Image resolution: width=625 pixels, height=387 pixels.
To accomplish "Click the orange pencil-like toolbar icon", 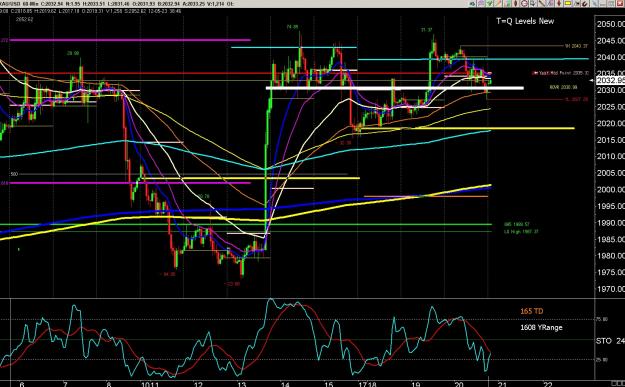I will point(498,4).
